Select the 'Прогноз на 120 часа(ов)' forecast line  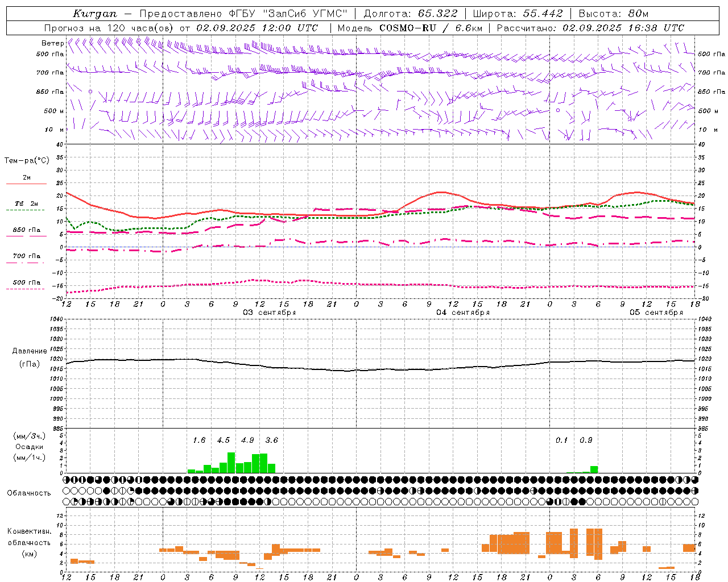[109, 28]
